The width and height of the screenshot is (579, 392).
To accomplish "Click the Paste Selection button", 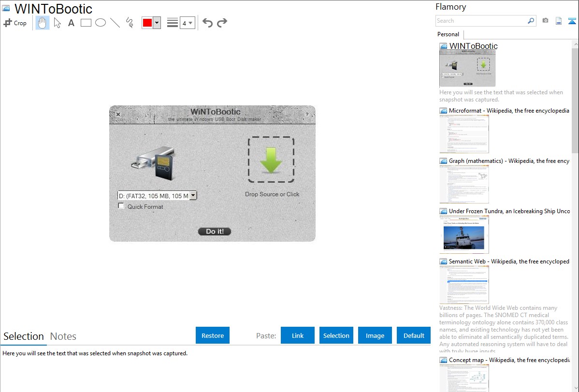I will (x=336, y=335).
